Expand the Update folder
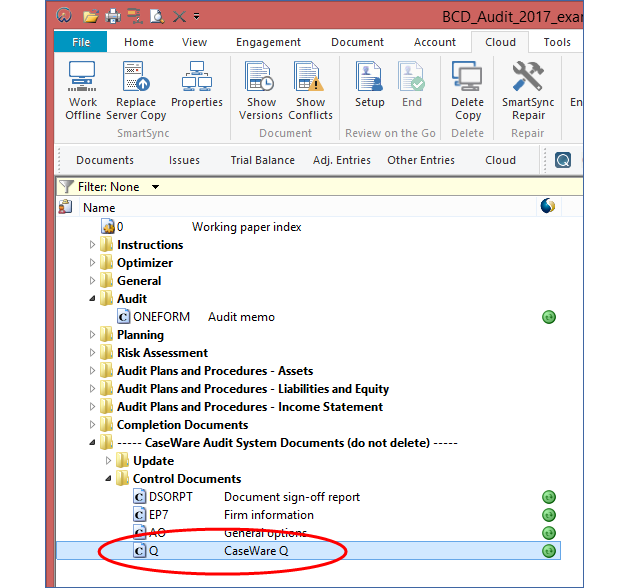 (x=109, y=461)
